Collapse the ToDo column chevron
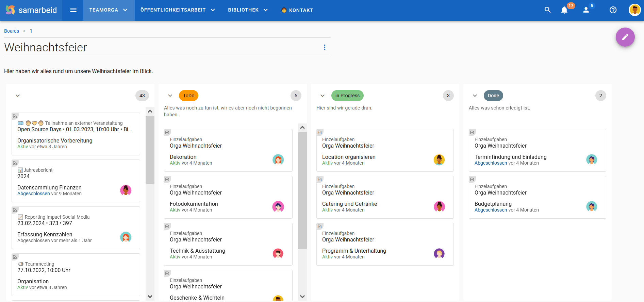644x302 pixels. [x=170, y=96]
